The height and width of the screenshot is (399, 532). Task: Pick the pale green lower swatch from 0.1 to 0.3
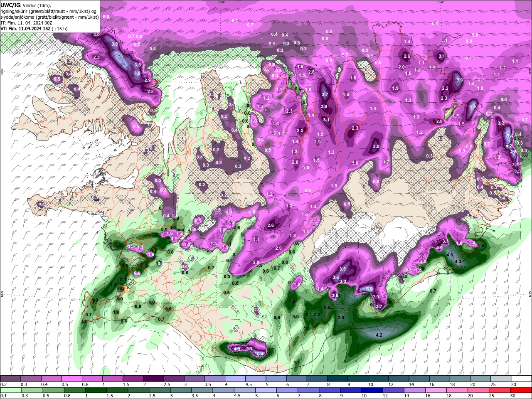coord(10,390)
